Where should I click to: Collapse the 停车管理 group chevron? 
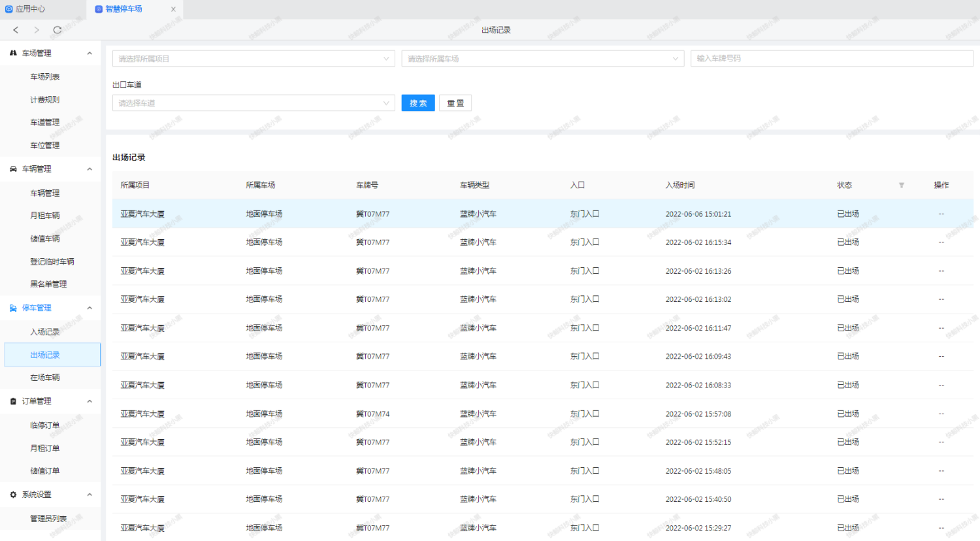coord(90,308)
